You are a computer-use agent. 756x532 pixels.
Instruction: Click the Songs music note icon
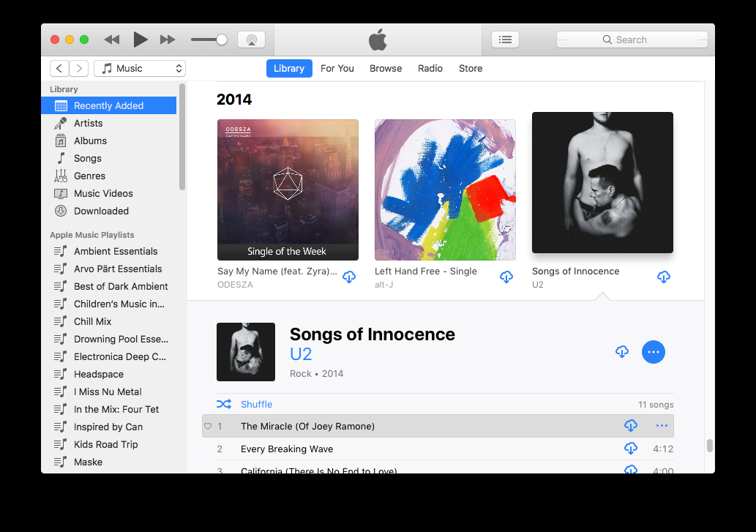tap(61, 158)
